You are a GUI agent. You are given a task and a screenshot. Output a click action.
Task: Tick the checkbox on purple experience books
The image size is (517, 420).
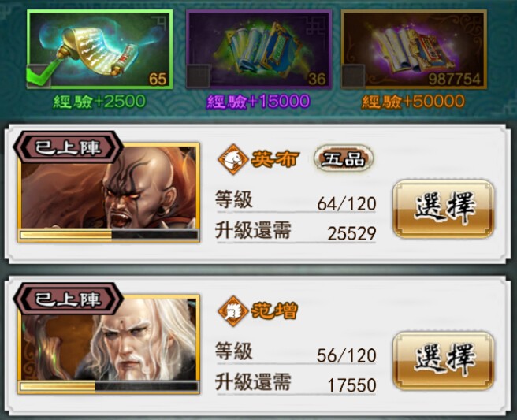point(198,76)
